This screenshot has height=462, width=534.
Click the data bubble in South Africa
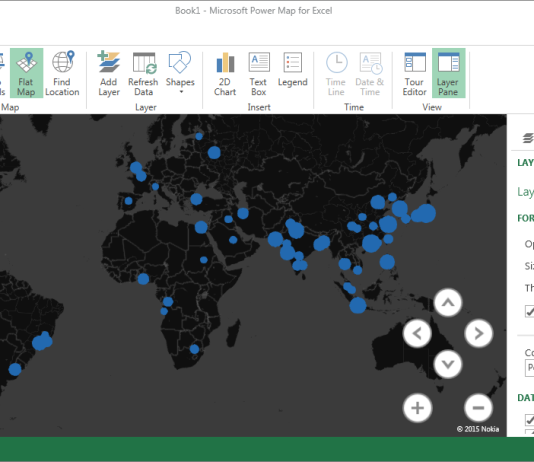pos(194,349)
